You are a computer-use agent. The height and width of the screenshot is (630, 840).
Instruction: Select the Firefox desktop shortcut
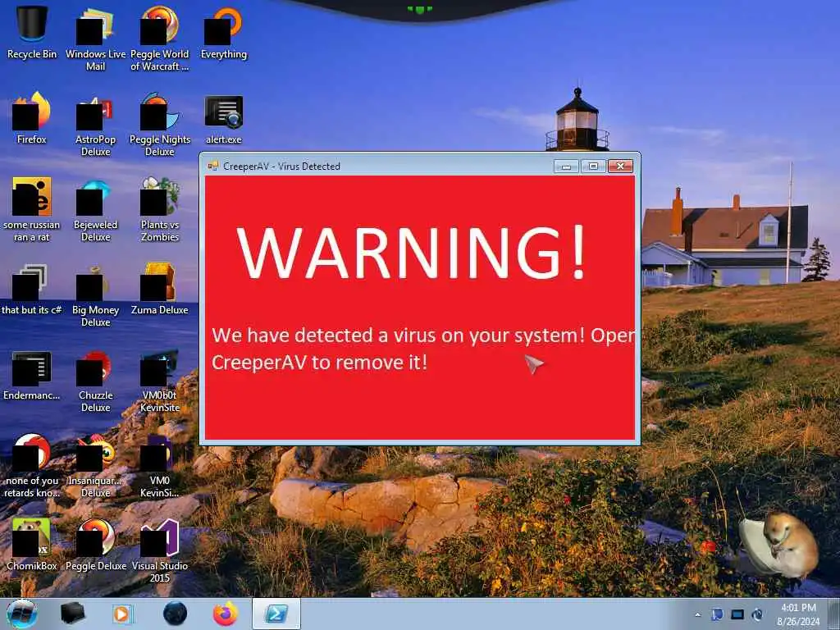(x=32, y=118)
